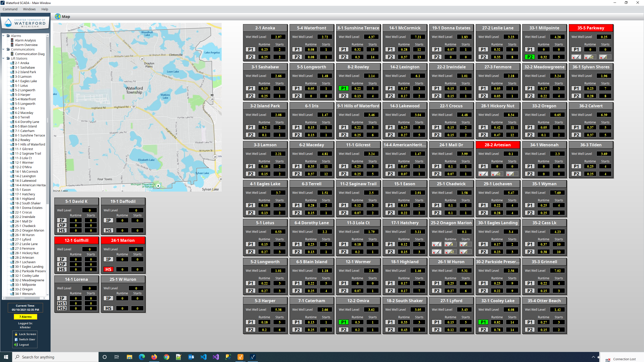Image resolution: width=644 pixels, height=362 pixels.
Task: Open the red 35-5 Parkway station header
Action: tap(591, 28)
